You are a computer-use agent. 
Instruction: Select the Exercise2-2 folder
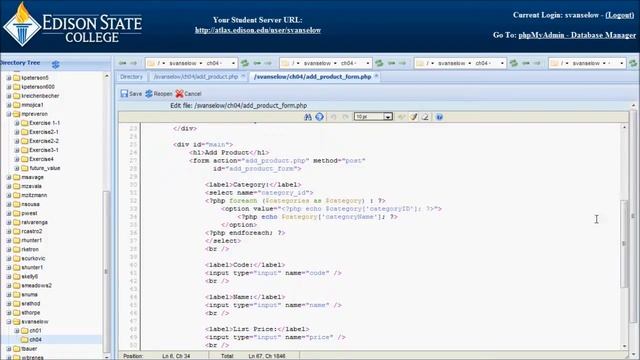44,141
